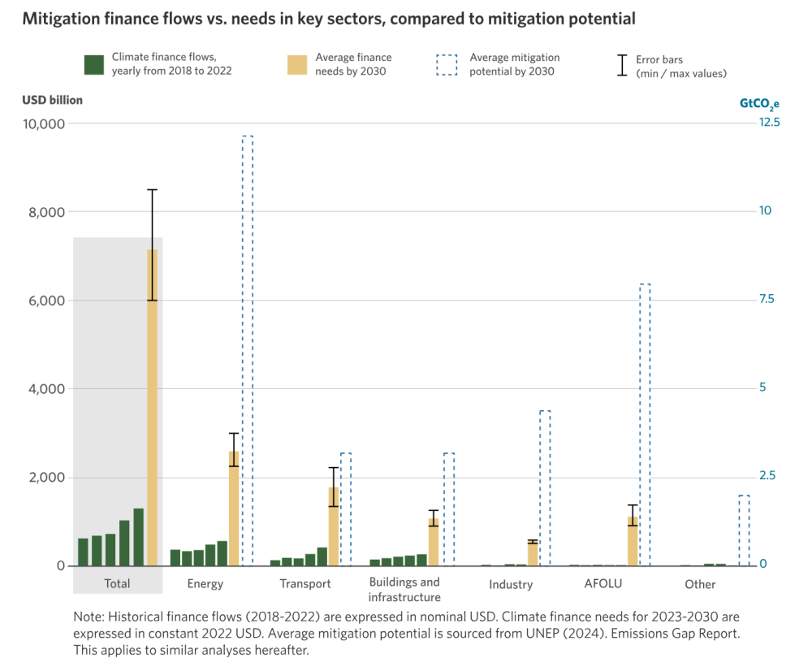Click the tallest green bar in Total group
The width and height of the screenshot is (812, 658).
pyautogui.click(x=139, y=537)
